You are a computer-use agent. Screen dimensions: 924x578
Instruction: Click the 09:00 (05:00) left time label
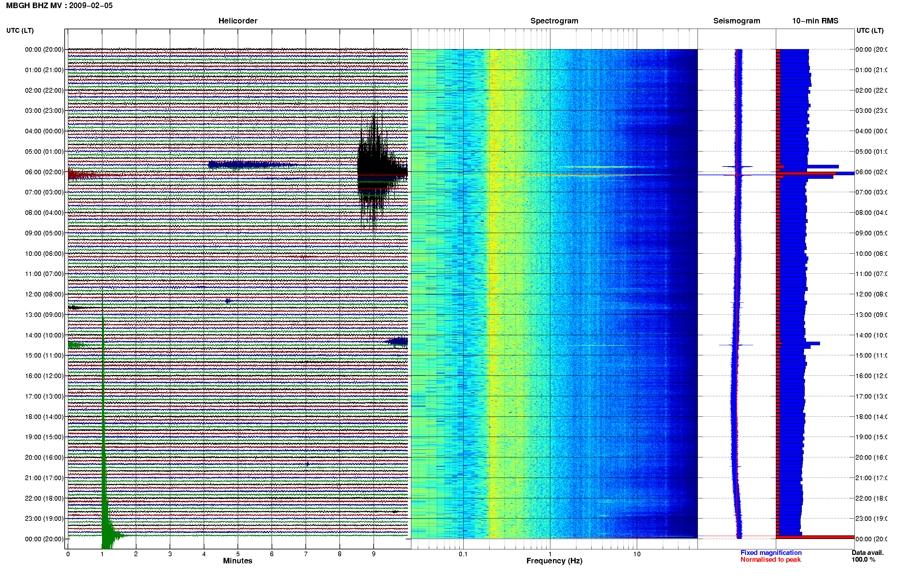(x=44, y=233)
